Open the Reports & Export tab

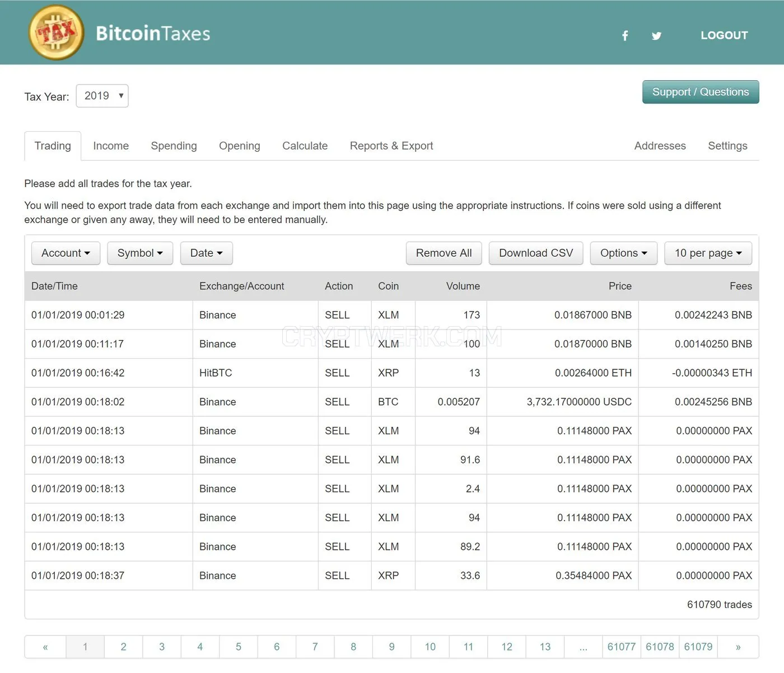click(391, 146)
